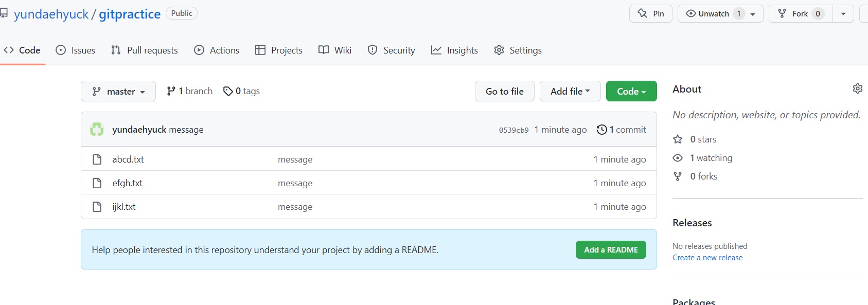Screen dimensions: 868x305
Task: Open the Insights tab
Action: tap(455, 50)
